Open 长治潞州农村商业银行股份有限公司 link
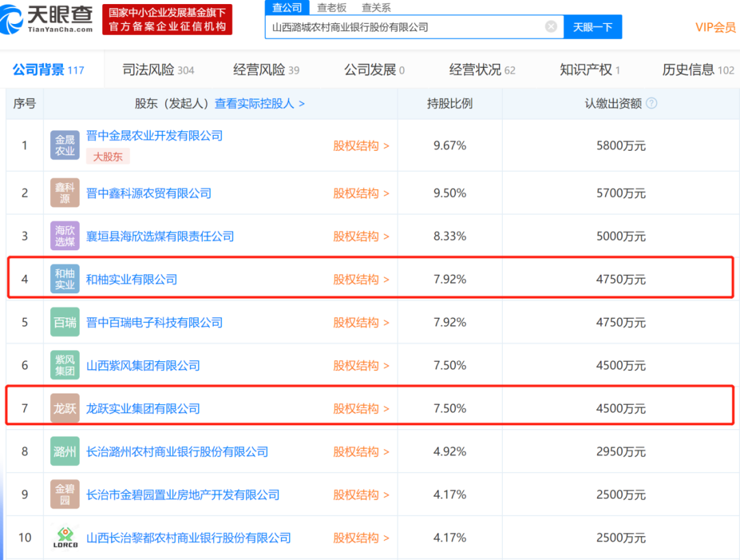The height and width of the screenshot is (560, 740). click(177, 452)
